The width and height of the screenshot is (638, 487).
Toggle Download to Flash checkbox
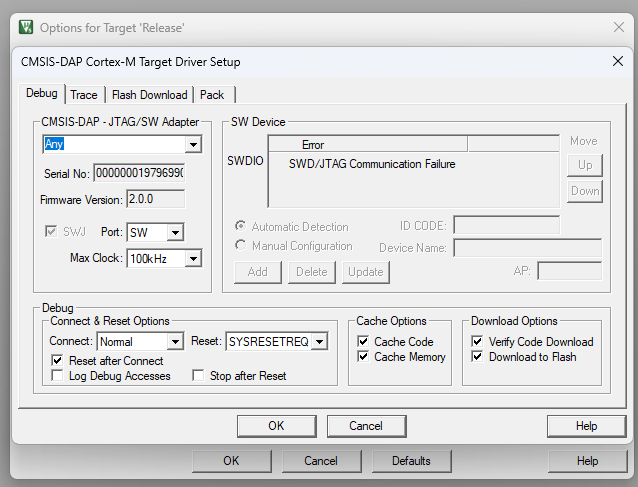click(x=477, y=357)
